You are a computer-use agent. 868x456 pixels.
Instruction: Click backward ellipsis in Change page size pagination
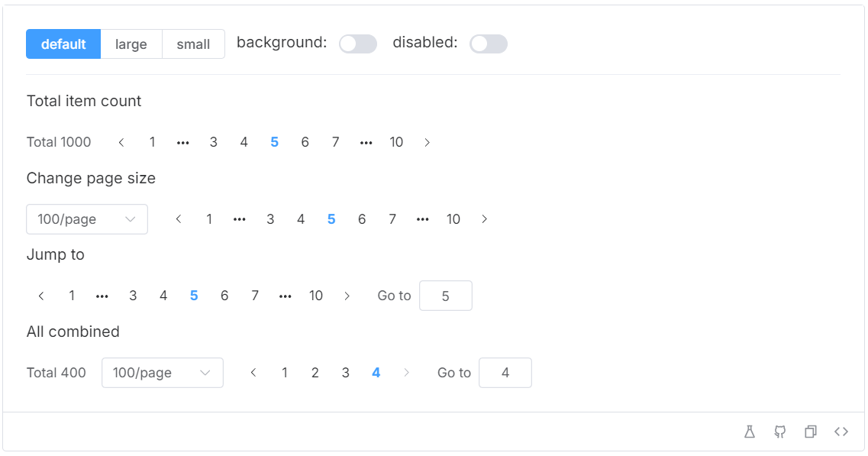(x=240, y=219)
